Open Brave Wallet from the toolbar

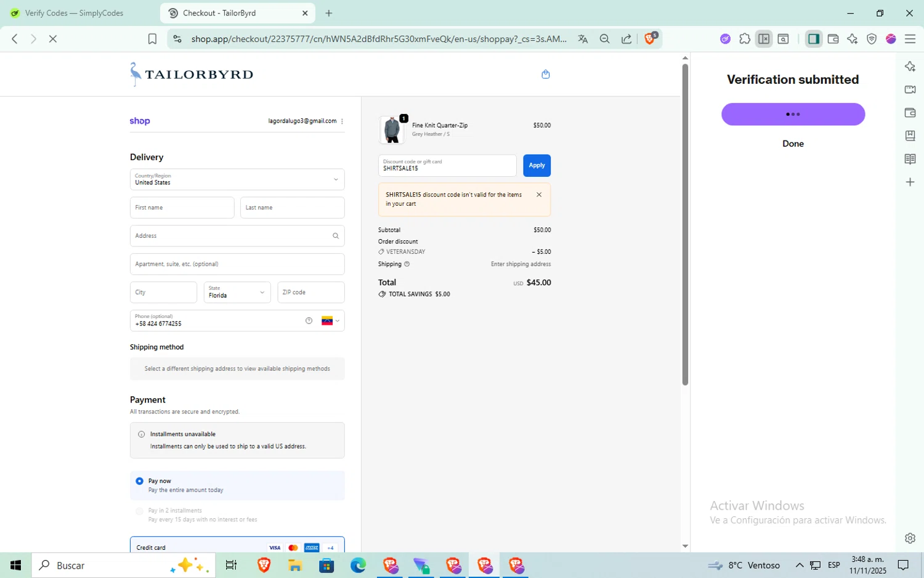pyautogui.click(x=833, y=39)
